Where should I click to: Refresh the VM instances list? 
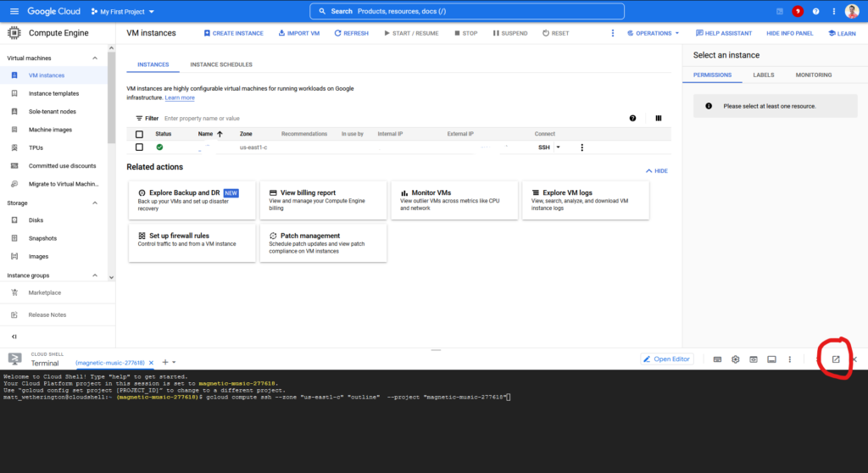coord(351,33)
